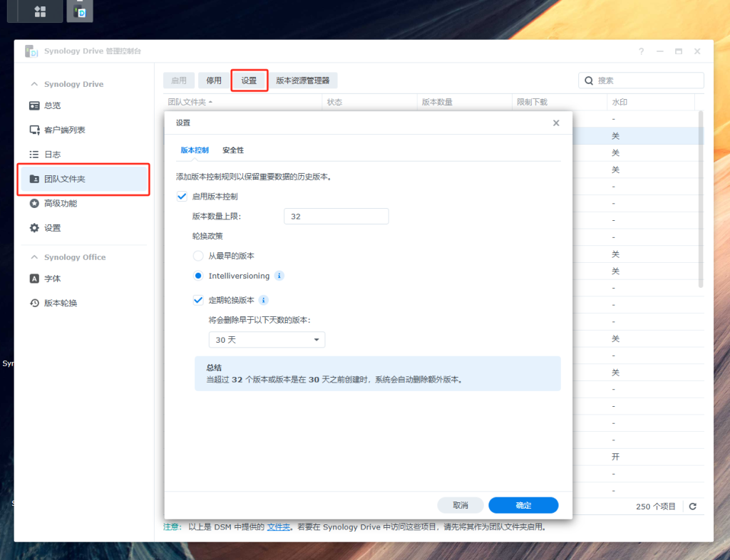Viewport: 730px width, 560px height.
Task: Click the 状态 column header
Action: (370, 102)
